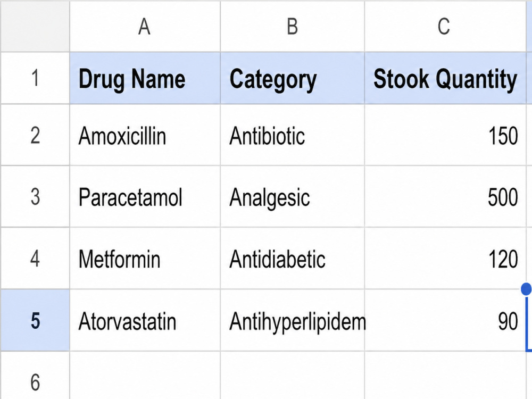Viewport: 532px width, 399px height.
Task: Select highlighted row 5 header
Action: (x=35, y=320)
